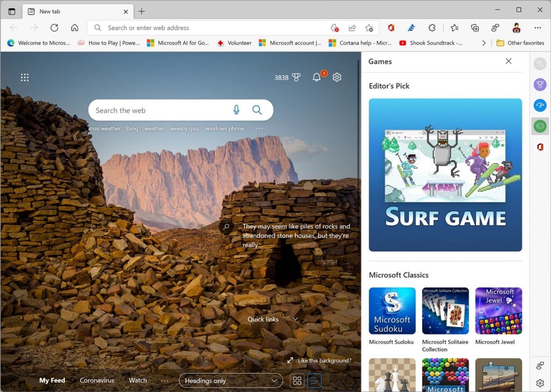Toggle the Games sidebar panel icon
This screenshot has width=551, height=392.
click(x=540, y=126)
